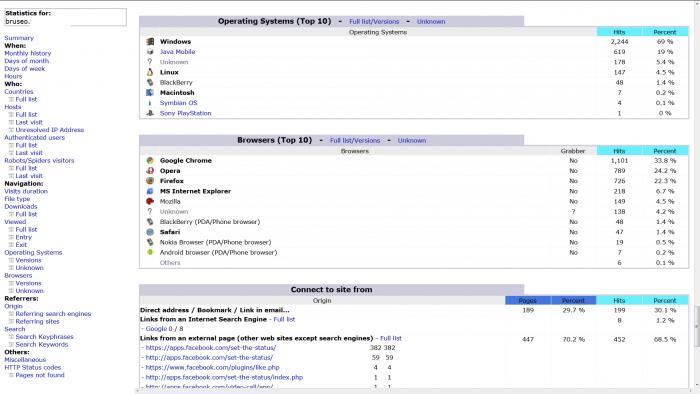
Task: Click the Sony PlayStation icon
Action: [150, 113]
